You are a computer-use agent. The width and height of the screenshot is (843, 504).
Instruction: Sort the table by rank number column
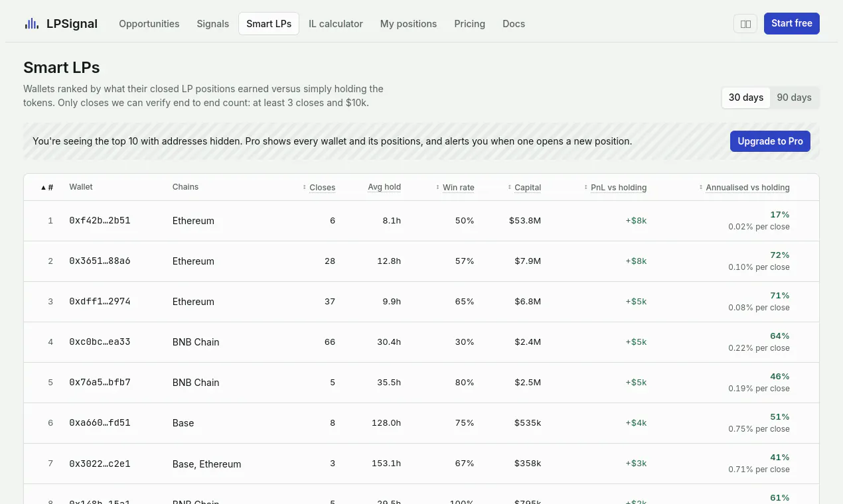pyautogui.click(x=47, y=188)
